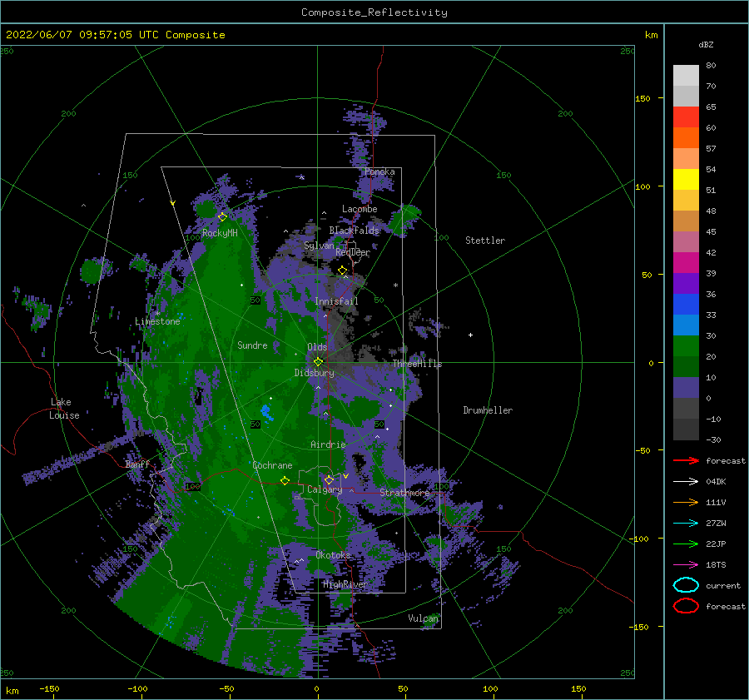Pick the bright green 30 dBZ swatch
This screenshot has width=749, height=700.
tap(686, 345)
